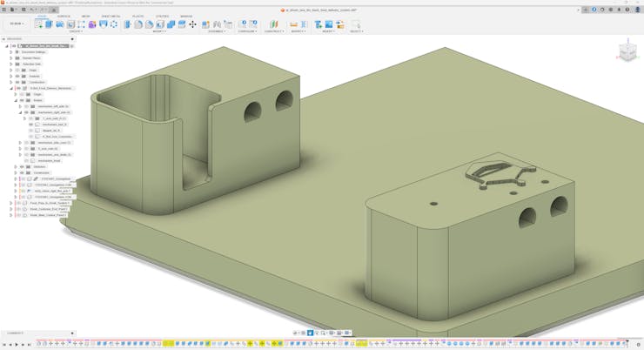The height and width of the screenshot is (350, 644).
Task: Click the Play button in timeline
Action: [16, 344]
